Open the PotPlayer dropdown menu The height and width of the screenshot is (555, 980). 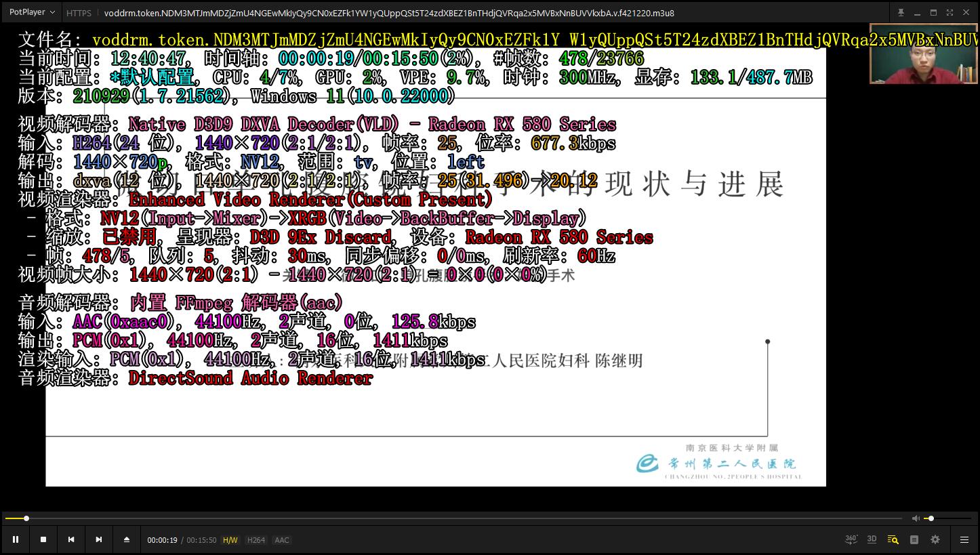[32, 12]
